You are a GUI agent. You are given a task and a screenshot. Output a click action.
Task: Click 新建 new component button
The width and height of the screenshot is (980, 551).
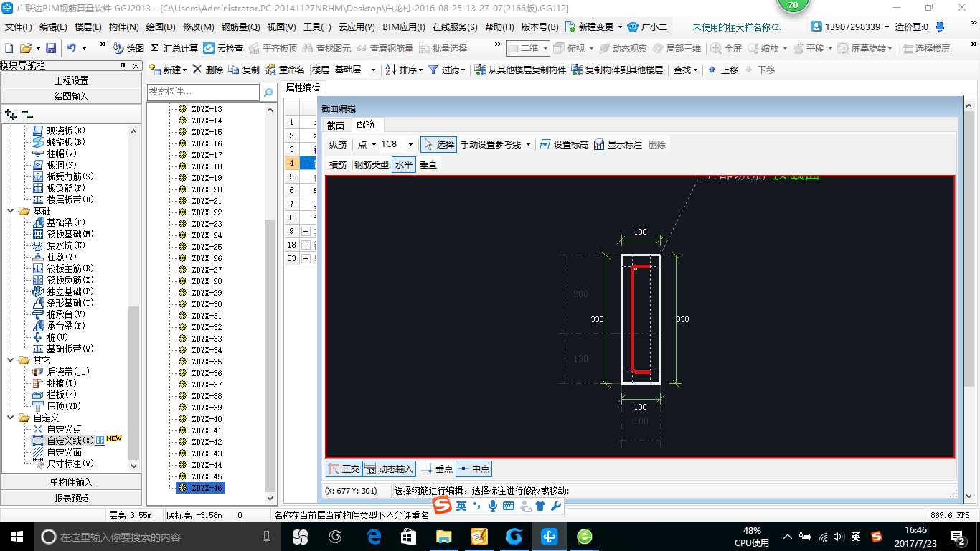167,70
